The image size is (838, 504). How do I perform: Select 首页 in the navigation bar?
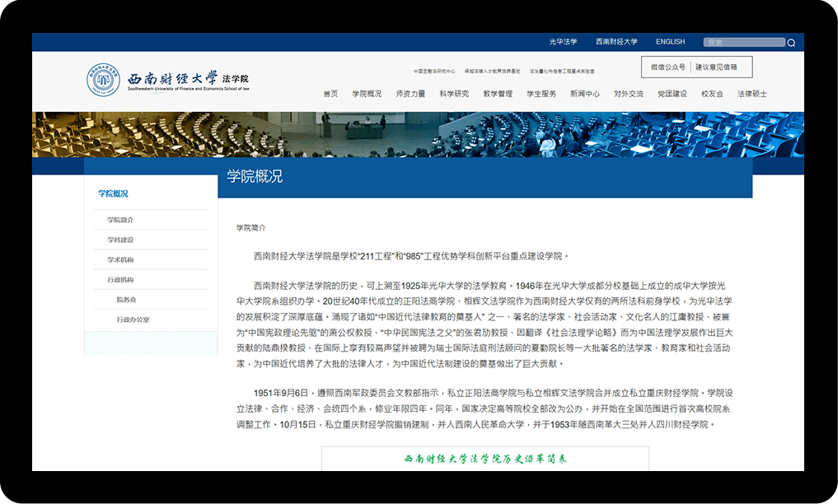(330, 94)
